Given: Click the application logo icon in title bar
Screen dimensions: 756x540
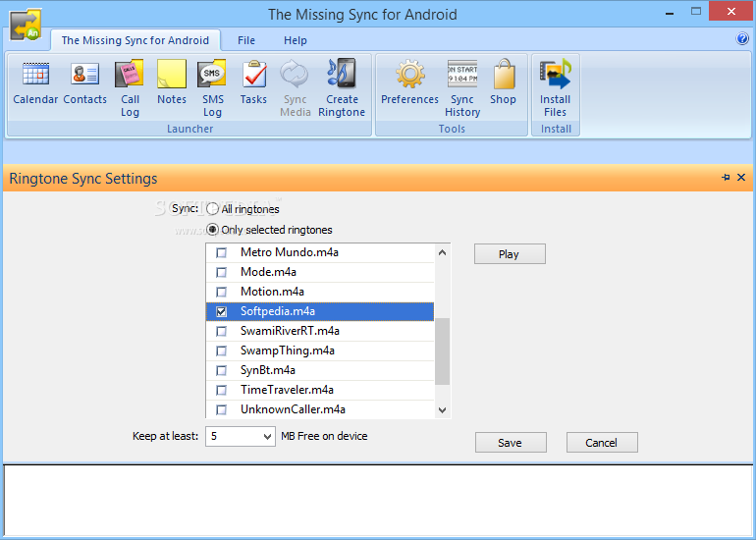Looking at the screenshot, I should 26,25.
